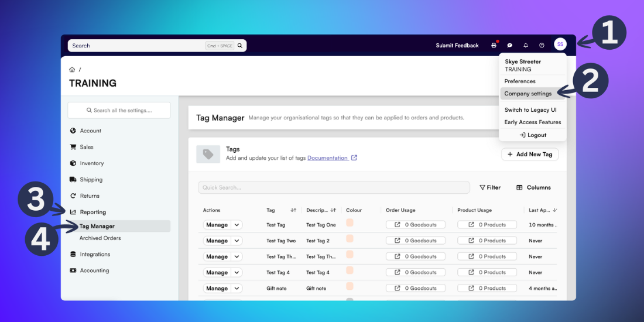
Task: Click the Inventory box icon
Action: [73, 163]
